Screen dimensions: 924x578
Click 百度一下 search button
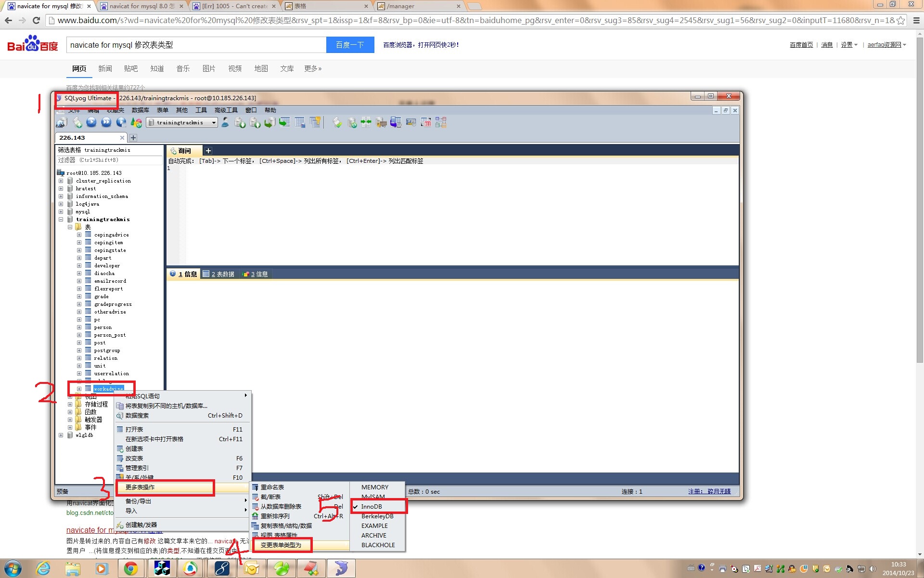point(350,45)
